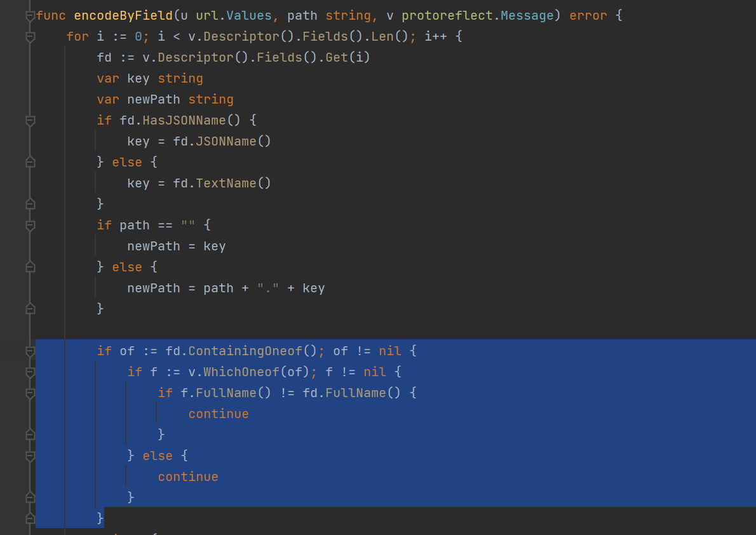Click HasJSONName() method call
The width and height of the screenshot is (756, 535).
coord(191,121)
